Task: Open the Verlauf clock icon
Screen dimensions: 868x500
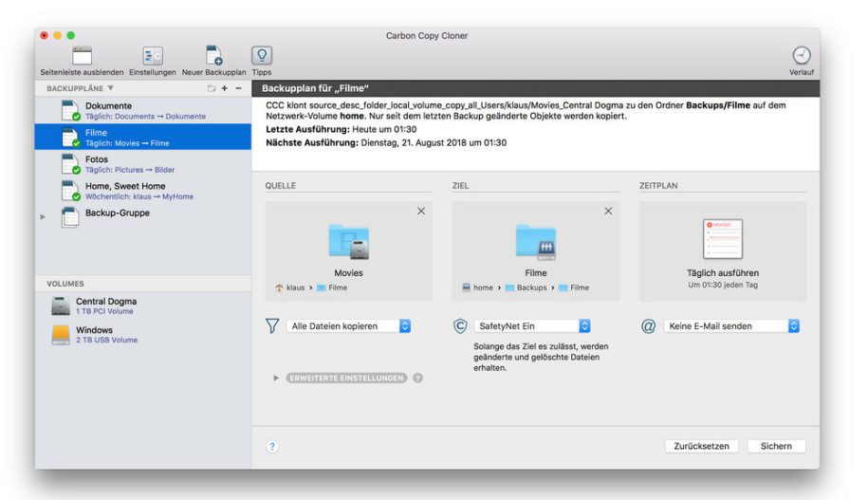Action: tap(801, 55)
